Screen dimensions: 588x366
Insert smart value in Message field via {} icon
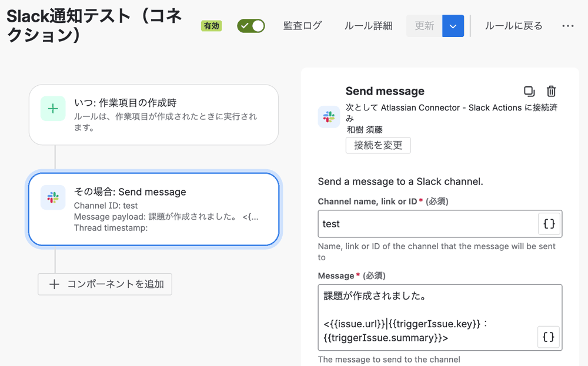[549, 337]
